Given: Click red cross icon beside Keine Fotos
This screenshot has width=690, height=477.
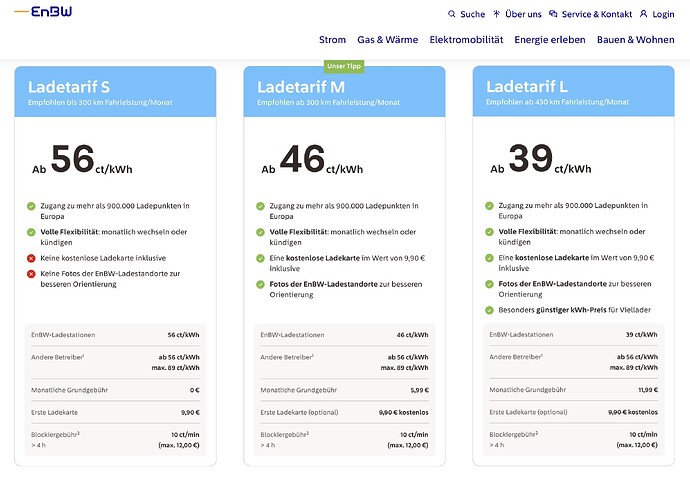Looking at the screenshot, I should (x=31, y=274).
